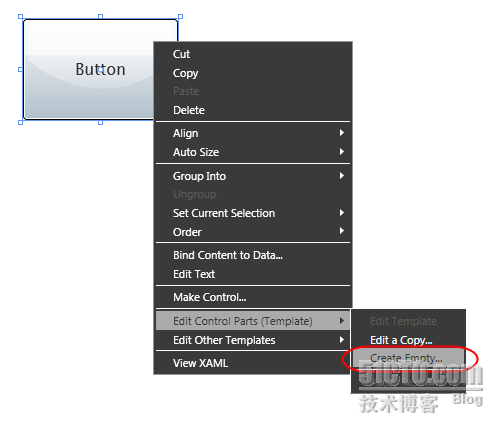Choose Make Control... option
Viewport: 497px width, 427px height.
click(253, 297)
